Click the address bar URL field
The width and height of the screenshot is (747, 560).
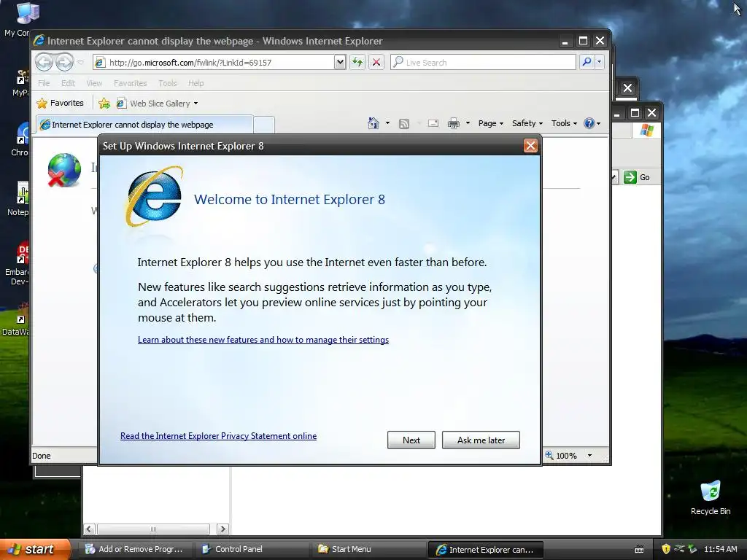tap(214, 63)
